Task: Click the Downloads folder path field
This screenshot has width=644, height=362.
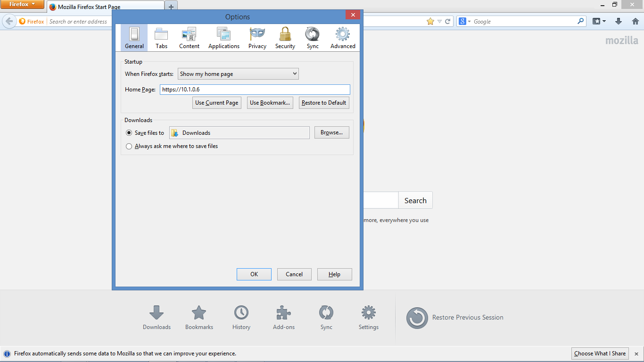Action: tap(239, 133)
